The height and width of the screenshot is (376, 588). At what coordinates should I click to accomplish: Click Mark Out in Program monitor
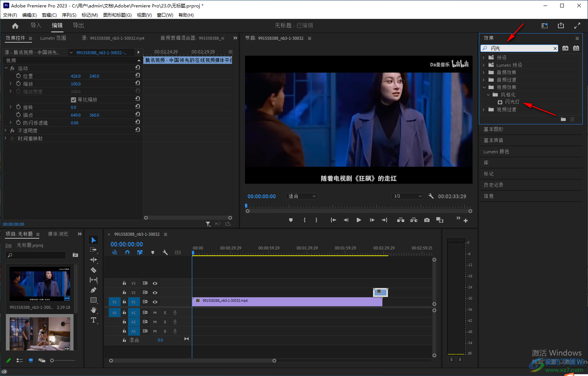click(x=316, y=220)
